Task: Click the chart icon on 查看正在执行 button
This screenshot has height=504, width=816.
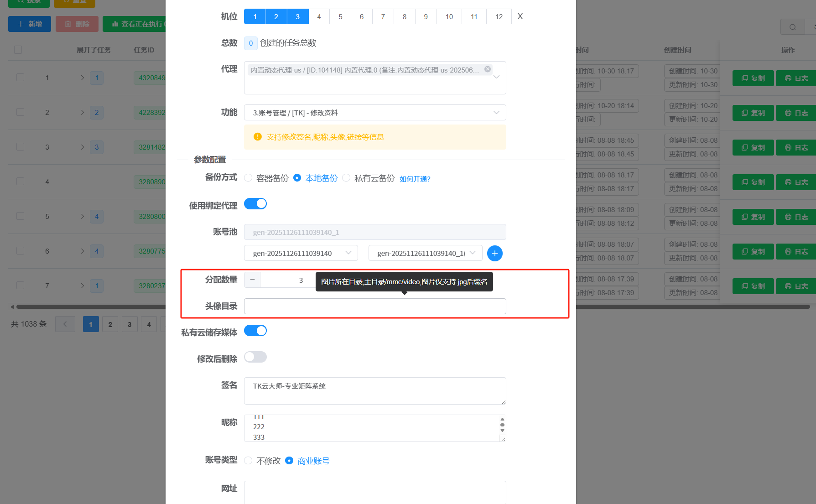Action: coord(114,24)
